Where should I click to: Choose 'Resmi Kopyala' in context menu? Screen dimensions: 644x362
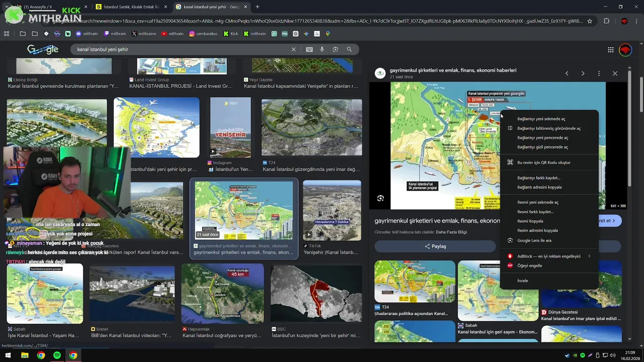[549, 221]
